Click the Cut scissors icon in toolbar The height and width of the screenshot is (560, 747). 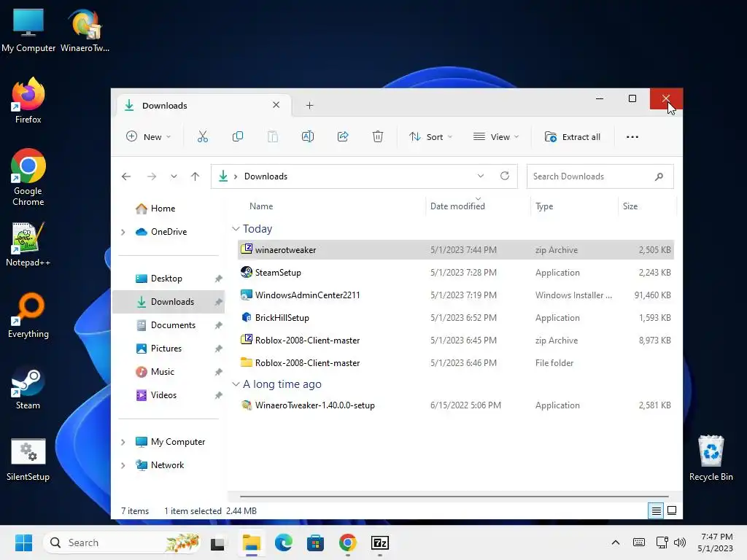pos(203,137)
